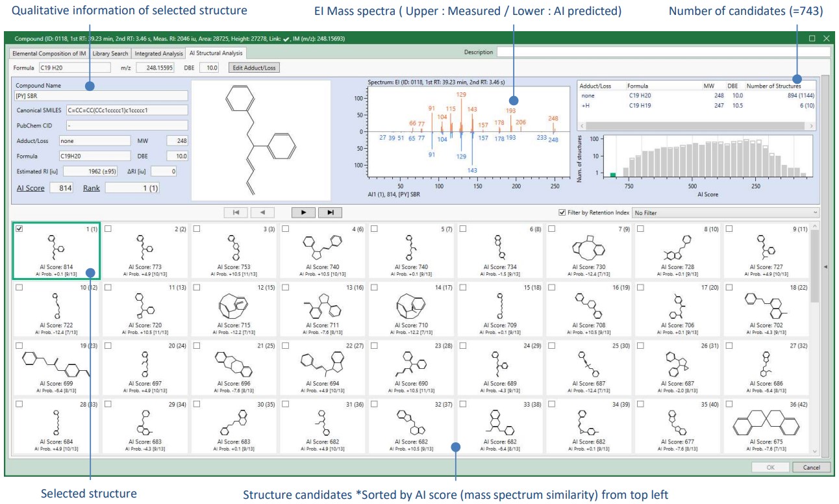
Task: Click the Description input field
Action: 663,52
